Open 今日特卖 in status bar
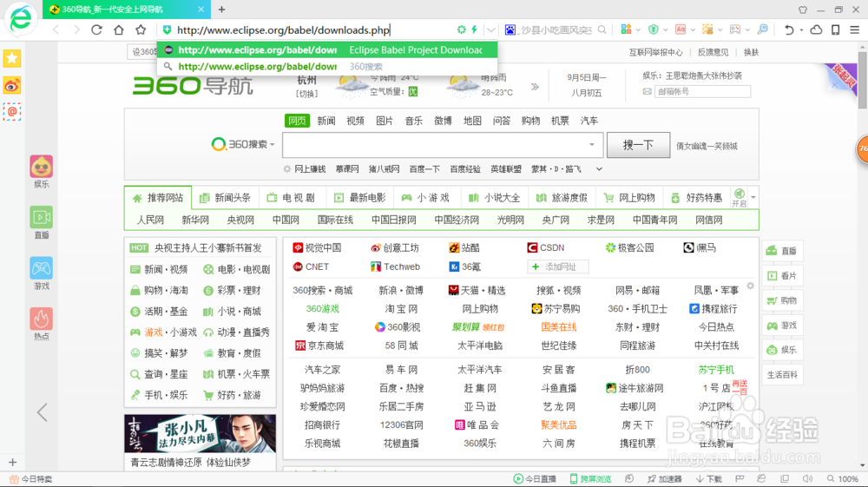The width and height of the screenshot is (868, 487). point(31,478)
